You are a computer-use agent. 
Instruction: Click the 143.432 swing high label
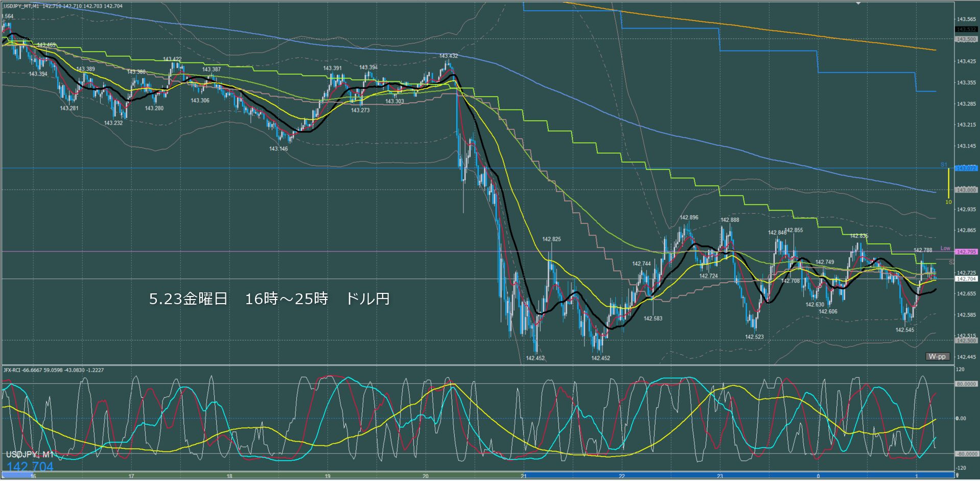point(449,56)
